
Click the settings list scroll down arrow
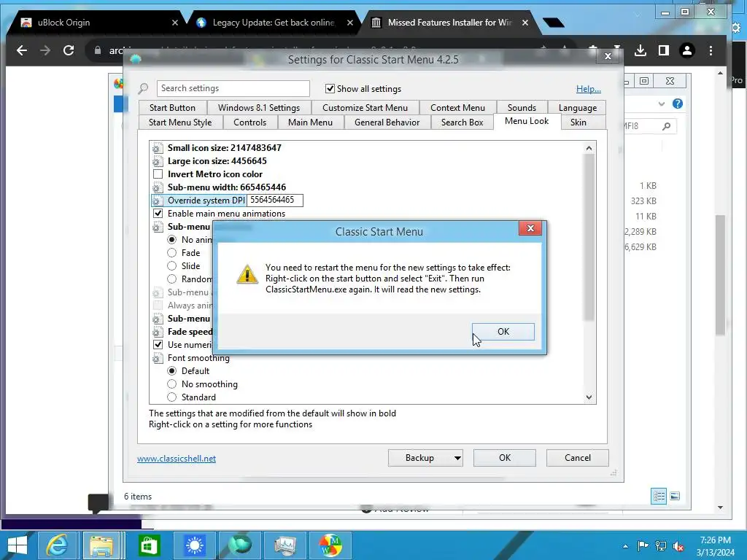(589, 397)
